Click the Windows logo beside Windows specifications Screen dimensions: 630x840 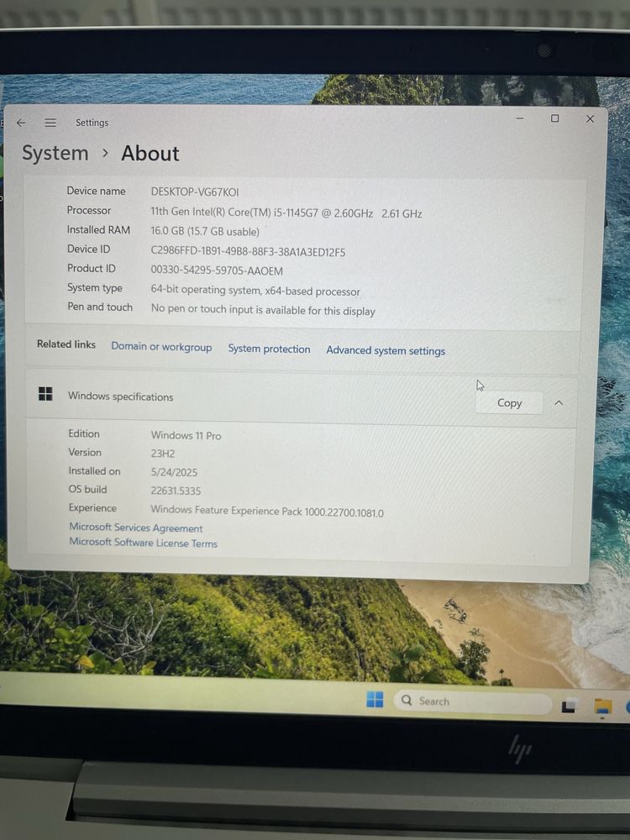click(x=45, y=394)
